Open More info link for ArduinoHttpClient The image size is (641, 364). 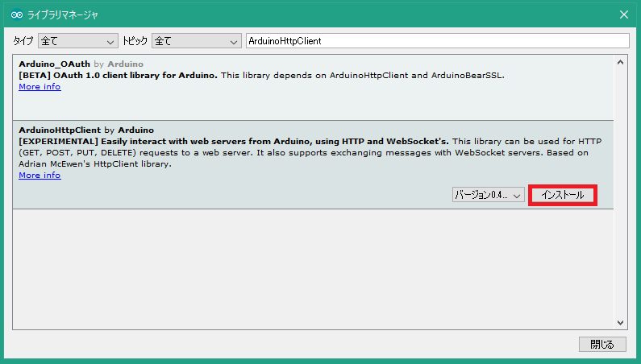pos(40,176)
